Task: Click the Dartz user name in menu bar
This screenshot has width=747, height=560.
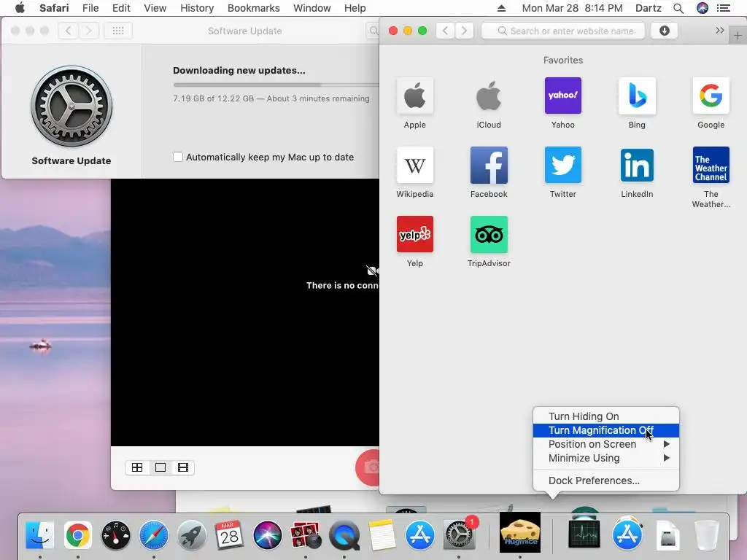Action: click(648, 8)
